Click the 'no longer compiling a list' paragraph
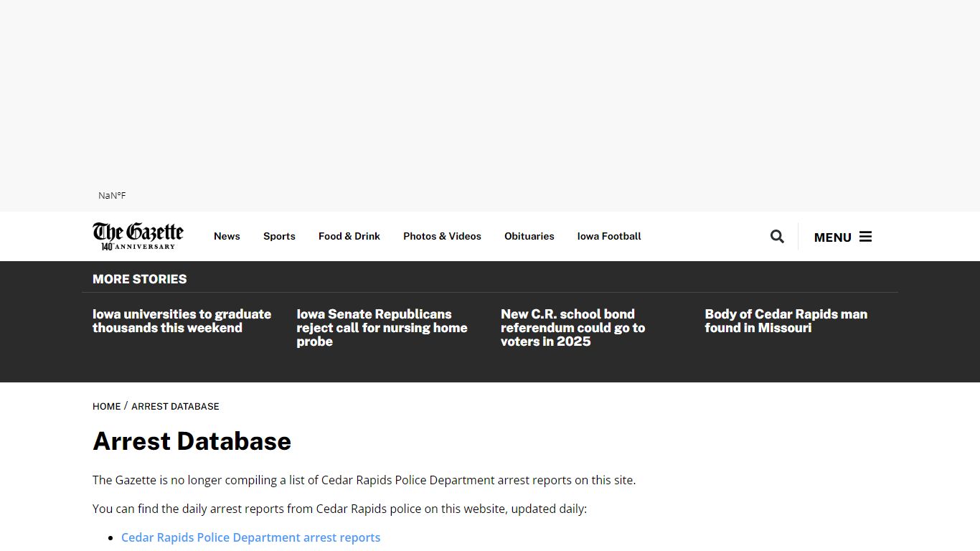The height and width of the screenshot is (551, 980). pos(364,480)
